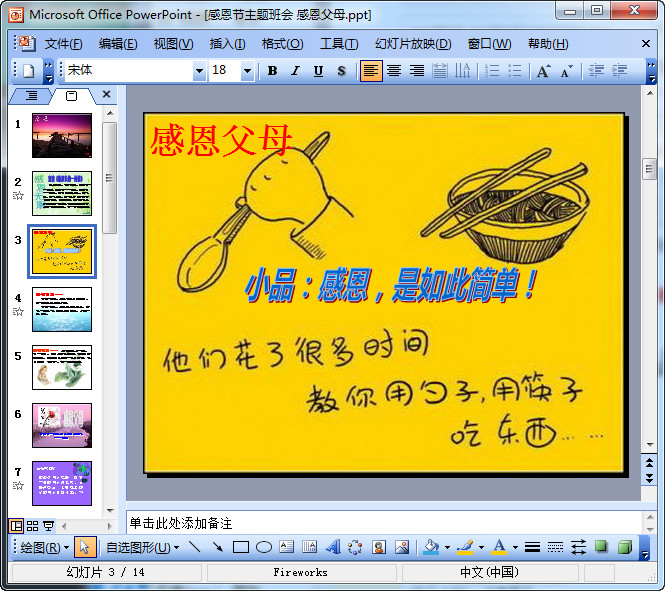Select slide 2 thumbnail
This screenshot has width=665, height=591.
tap(62, 193)
